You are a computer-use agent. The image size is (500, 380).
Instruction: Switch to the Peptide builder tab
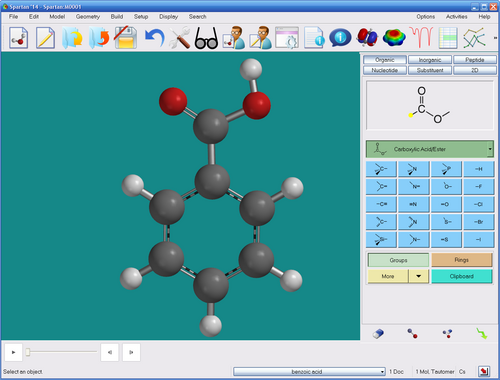coord(475,60)
